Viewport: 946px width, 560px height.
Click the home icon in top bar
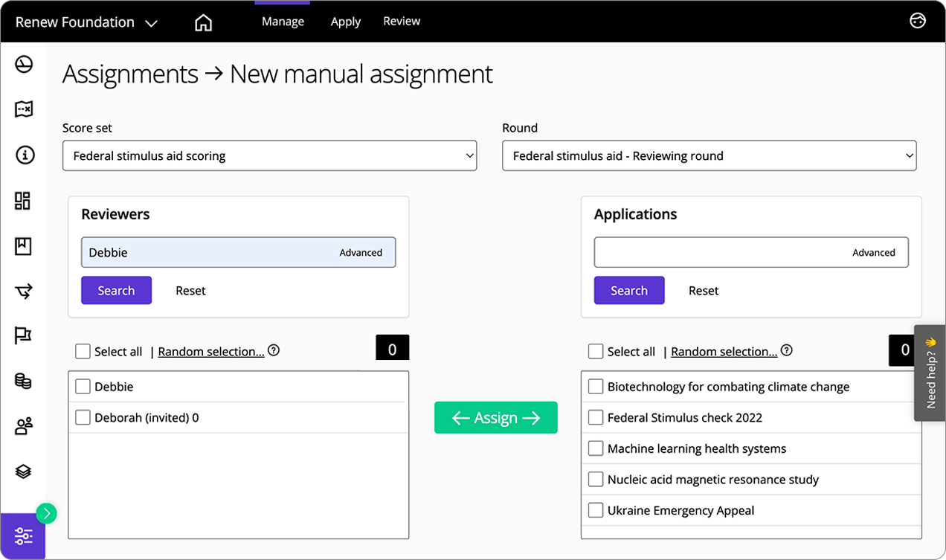pos(203,22)
